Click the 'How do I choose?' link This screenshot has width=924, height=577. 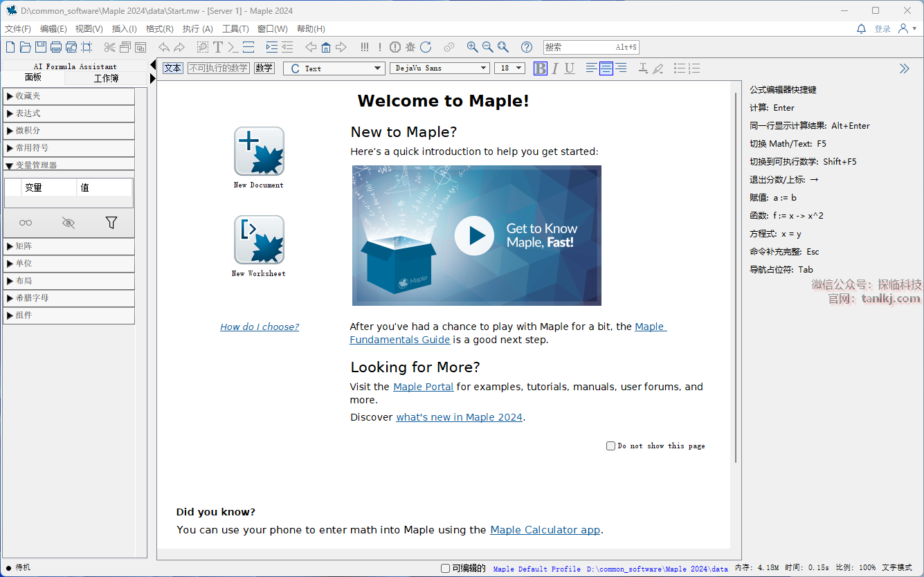tap(260, 327)
